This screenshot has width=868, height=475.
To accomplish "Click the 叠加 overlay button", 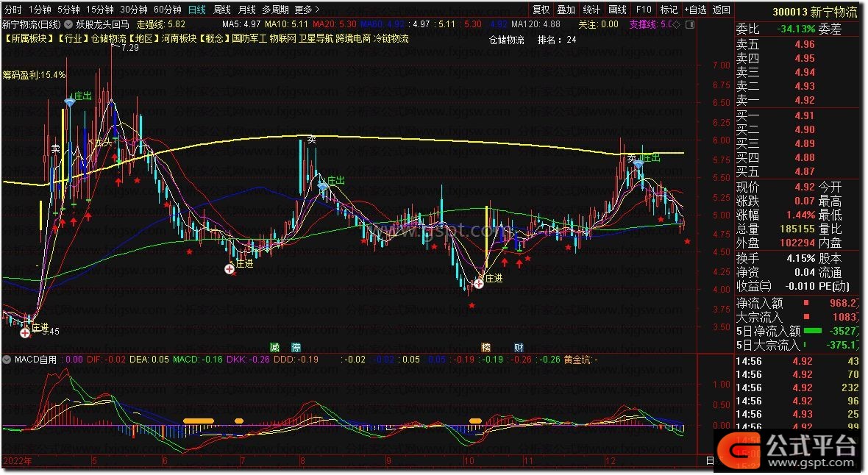I will [566, 10].
